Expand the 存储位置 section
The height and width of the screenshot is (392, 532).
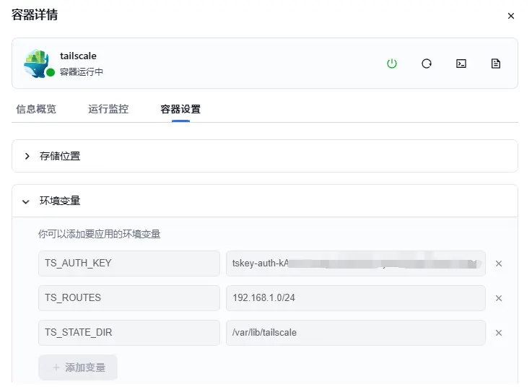pos(27,156)
